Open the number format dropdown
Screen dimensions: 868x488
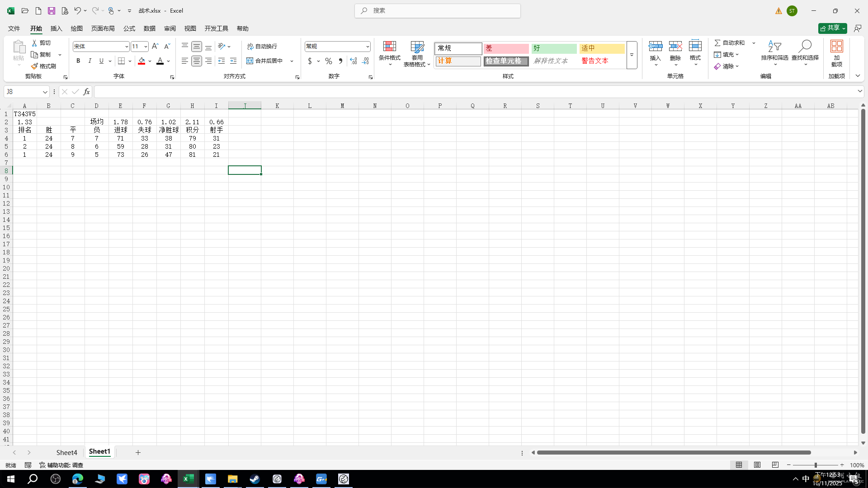pyautogui.click(x=367, y=47)
